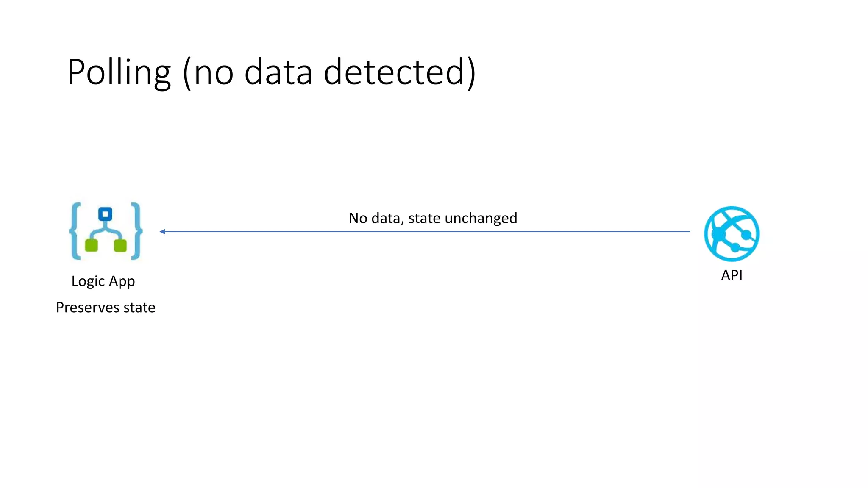The height and width of the screenshot is (488, 868).
Task: Select the 'Preserves state' text
Action: coord(106,308)
